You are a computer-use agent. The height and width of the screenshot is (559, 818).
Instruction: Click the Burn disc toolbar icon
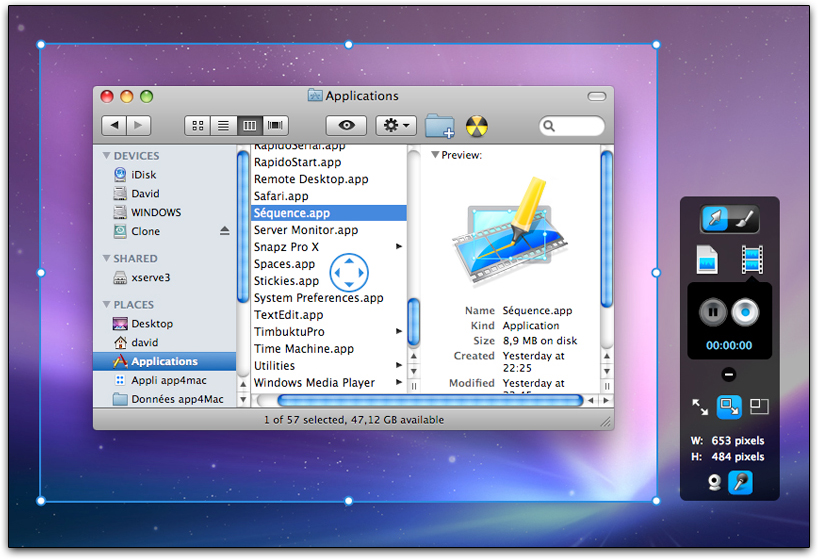[476, 126]
